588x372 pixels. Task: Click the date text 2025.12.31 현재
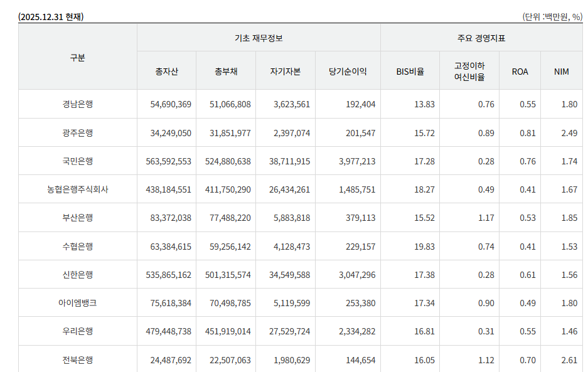tap(51, 17)
